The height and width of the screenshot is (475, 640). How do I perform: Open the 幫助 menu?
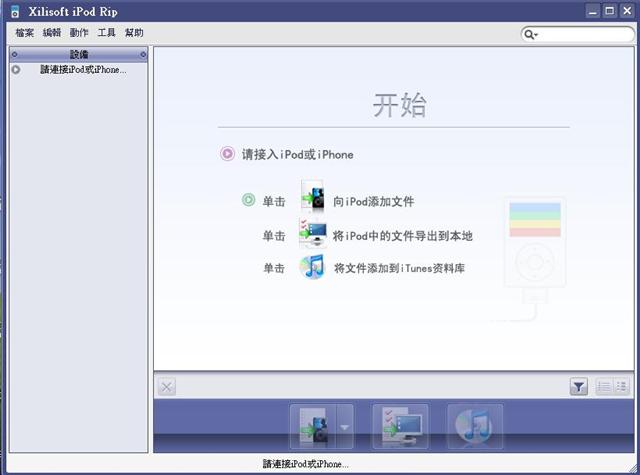[x=134, y=33]
